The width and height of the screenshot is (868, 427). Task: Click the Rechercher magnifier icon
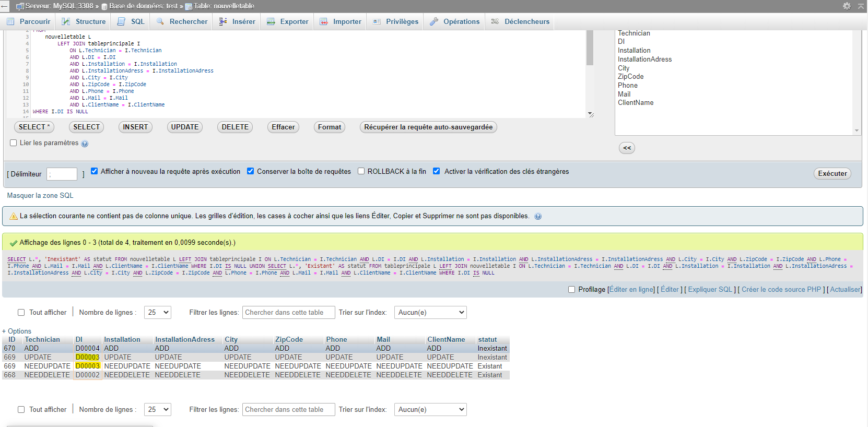(160, 21)
